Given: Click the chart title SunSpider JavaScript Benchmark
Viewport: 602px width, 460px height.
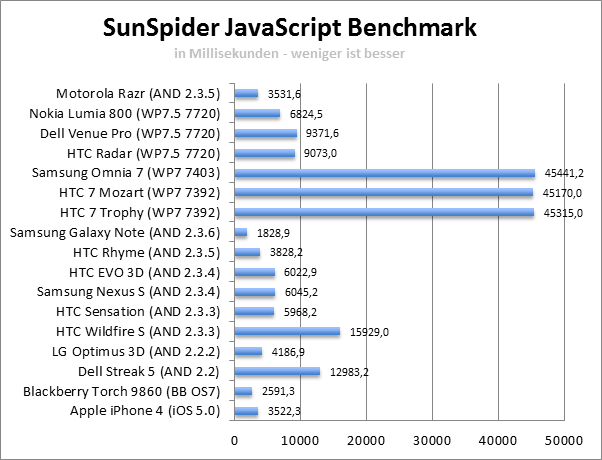Looking at the screenshot, I should pos(290,28).
